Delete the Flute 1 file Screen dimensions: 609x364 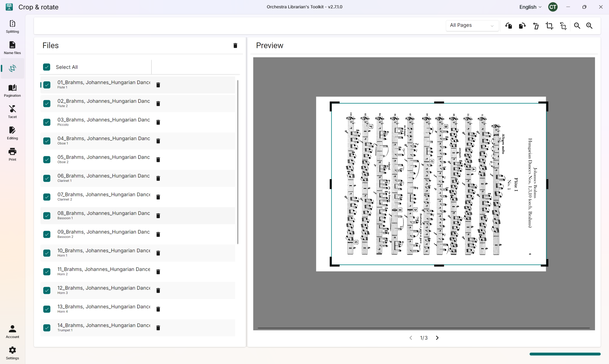click(158, 85)
